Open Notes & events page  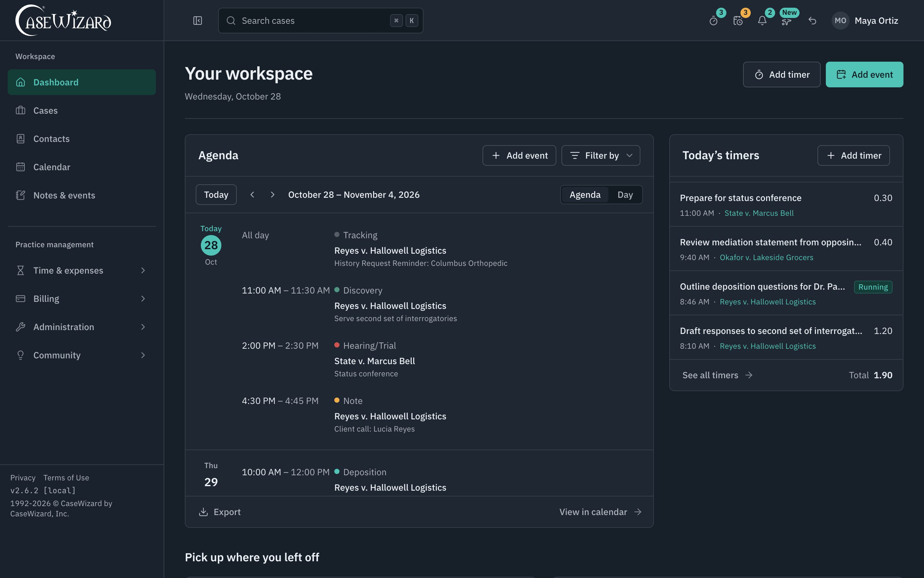click(x=82, y=195)
